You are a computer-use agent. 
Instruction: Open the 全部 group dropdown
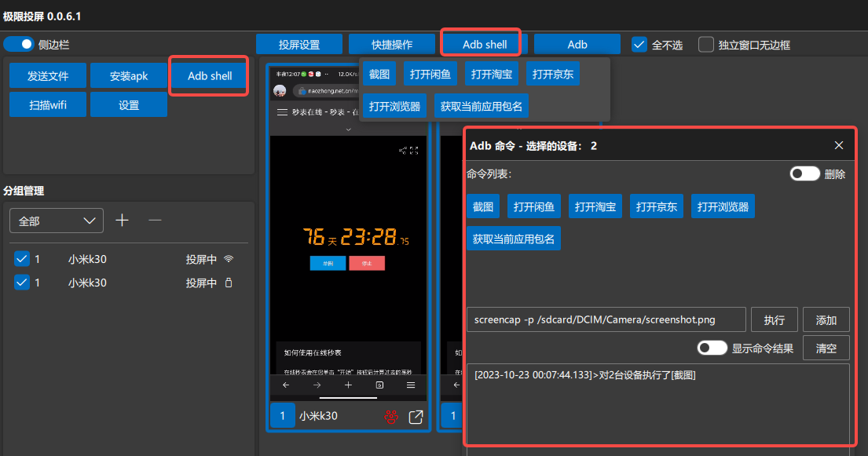point(56,221)
